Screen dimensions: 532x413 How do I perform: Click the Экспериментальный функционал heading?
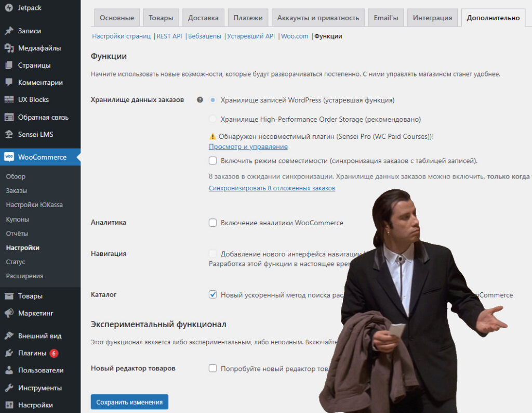(158, 325)
